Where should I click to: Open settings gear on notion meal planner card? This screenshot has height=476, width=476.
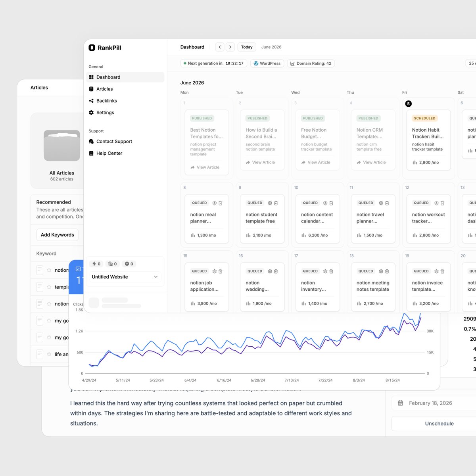pos(215,203)
